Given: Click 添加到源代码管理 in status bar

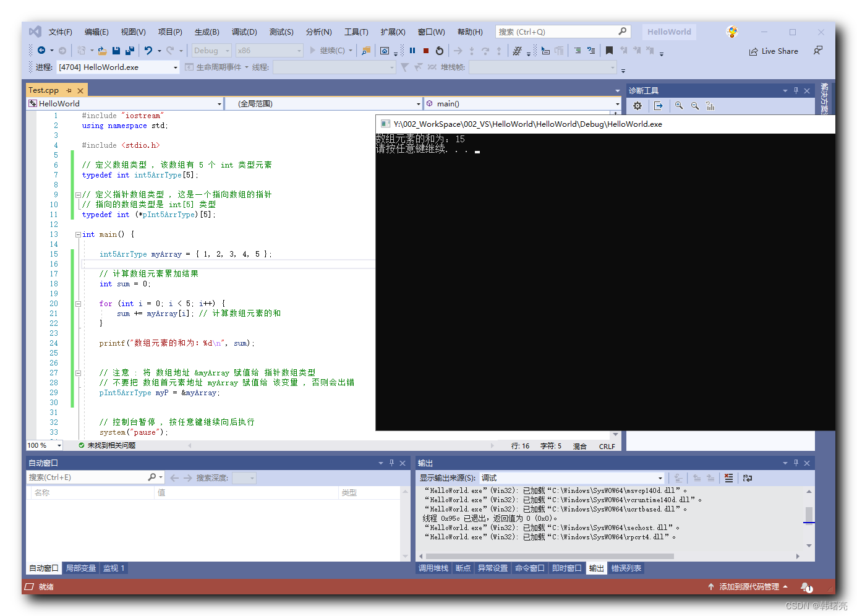Looking at the screenshot, I should click(748, 587).
